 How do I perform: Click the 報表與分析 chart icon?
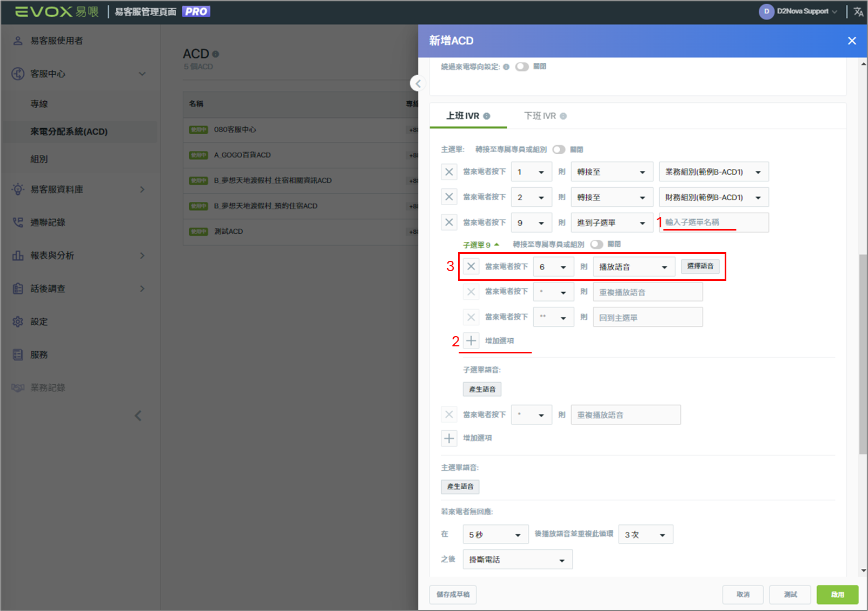tap(18, 255)
